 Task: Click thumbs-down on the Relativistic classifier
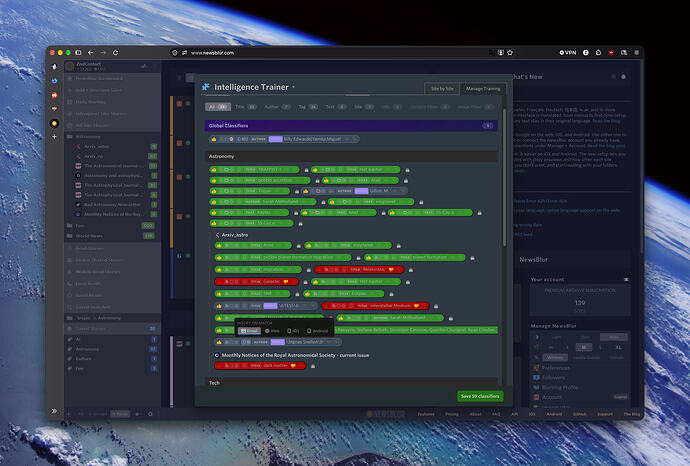391,269
